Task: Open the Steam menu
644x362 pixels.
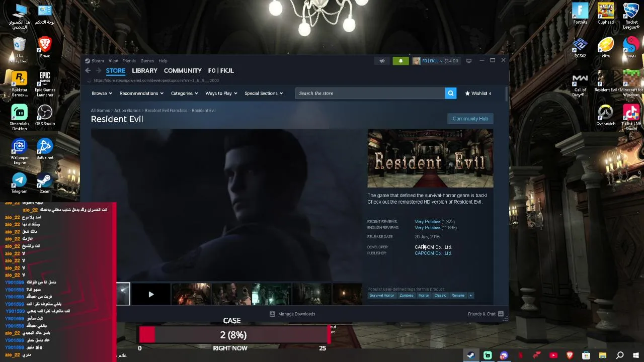Action: pos(98,61)
